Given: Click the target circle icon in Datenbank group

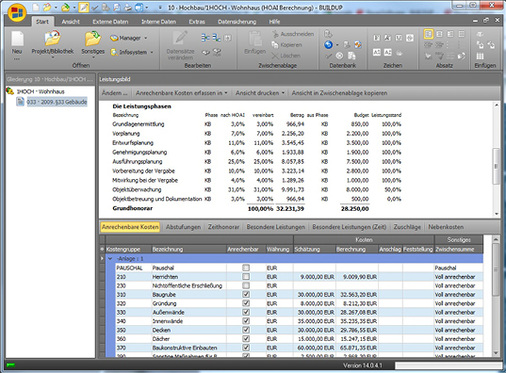Looking at the screenshot, I should point(339,56).
